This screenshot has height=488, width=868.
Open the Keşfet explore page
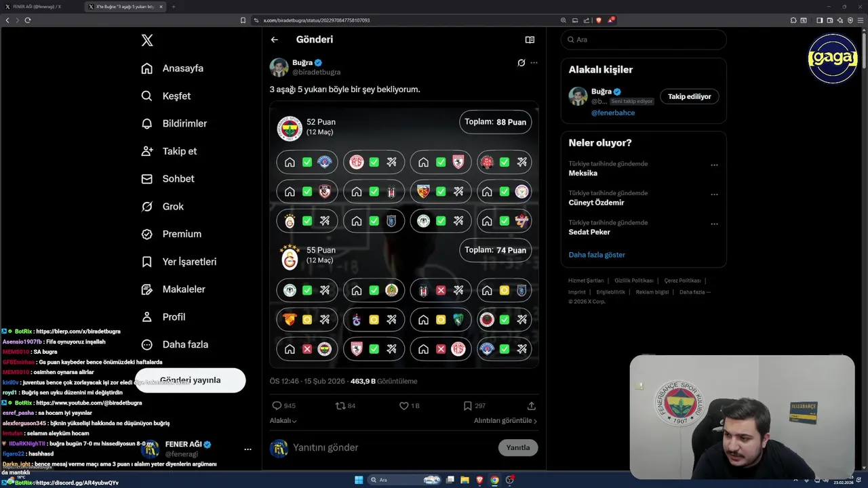(x=165, y=96)
